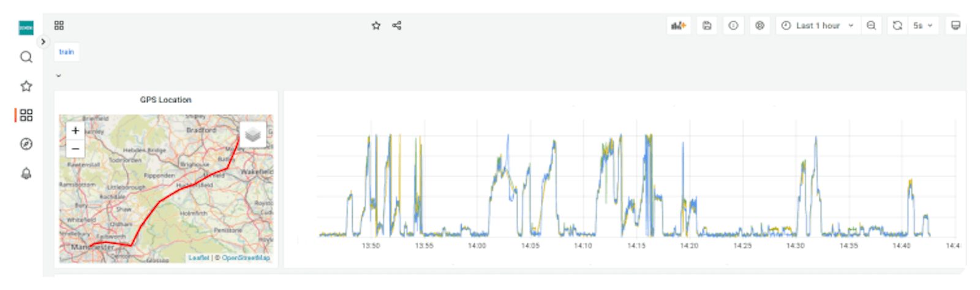Open dashboard settings gear
The image size is (980, 290).
759,25
